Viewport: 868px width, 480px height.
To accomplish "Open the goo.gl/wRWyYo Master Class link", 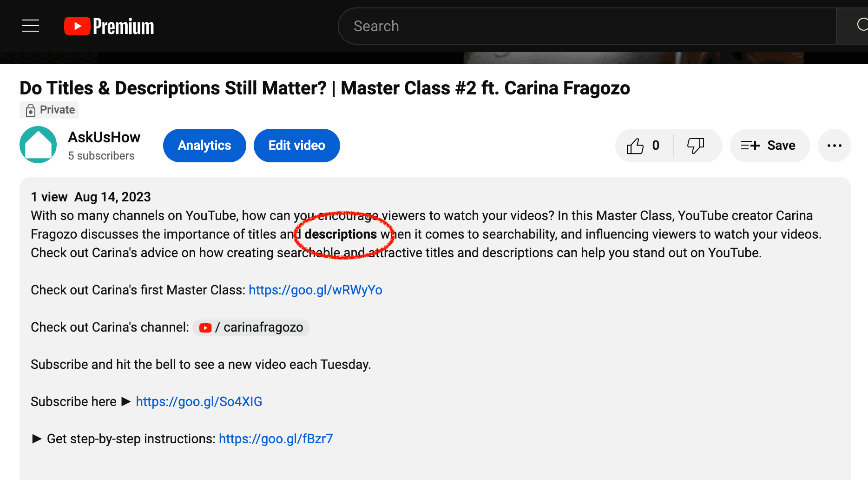I will tap(315, 290).
